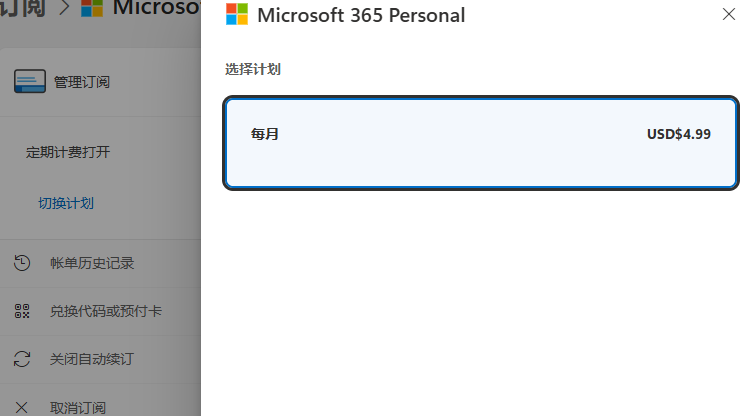Click the auto-renew circular arrows icon
The width and height of the screenshot is (740, 416).
tap(22, 359)
